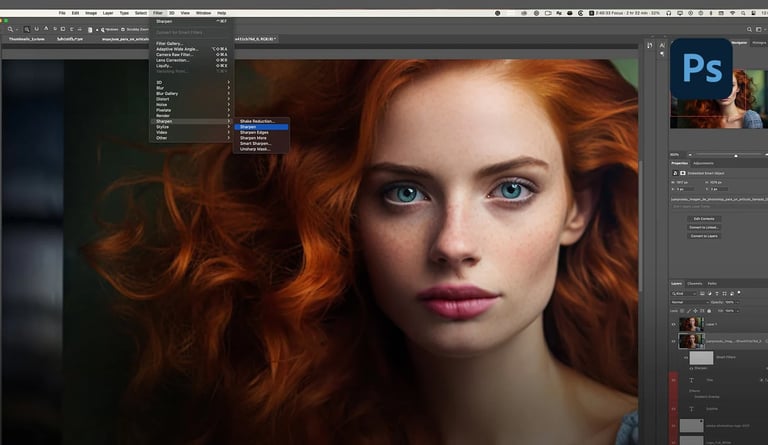Screen dimensions: 768x445
Task: Click the Convert to Linked button
Action: click(704, 227)
